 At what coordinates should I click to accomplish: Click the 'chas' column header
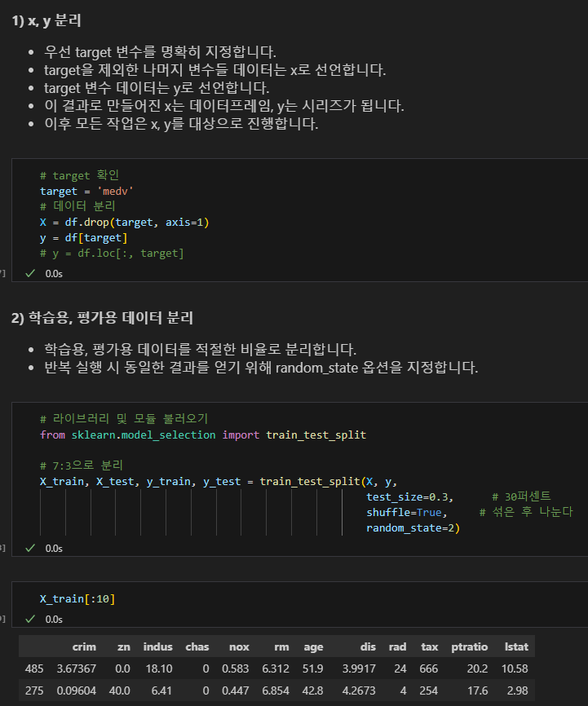197,647
